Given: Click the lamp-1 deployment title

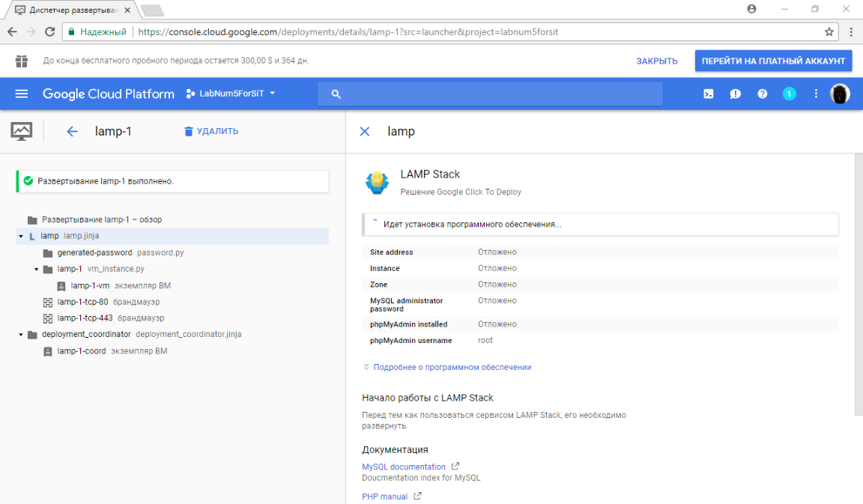Looking at the screenshot, I should (113, 132).
